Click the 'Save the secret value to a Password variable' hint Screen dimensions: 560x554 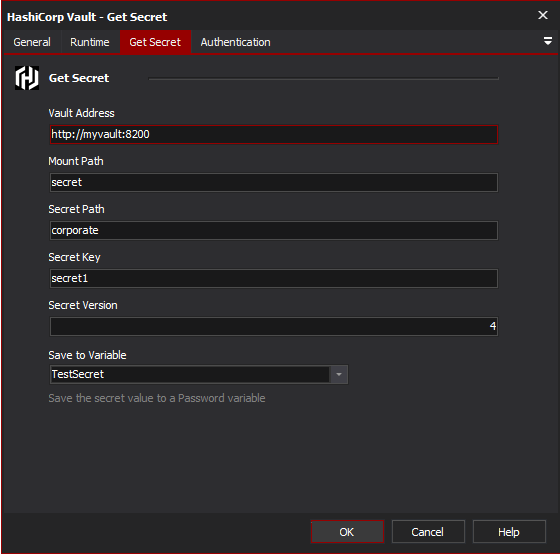point(157,398)
